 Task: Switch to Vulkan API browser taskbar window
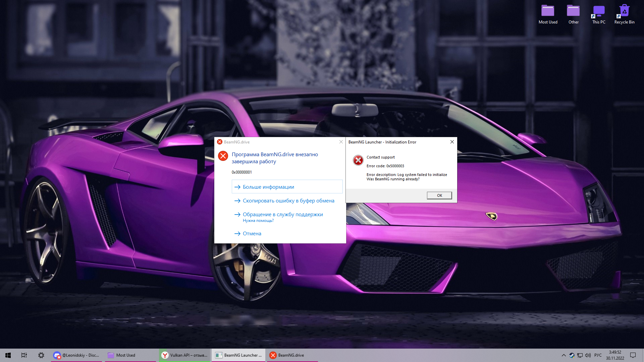pos(184,355)
